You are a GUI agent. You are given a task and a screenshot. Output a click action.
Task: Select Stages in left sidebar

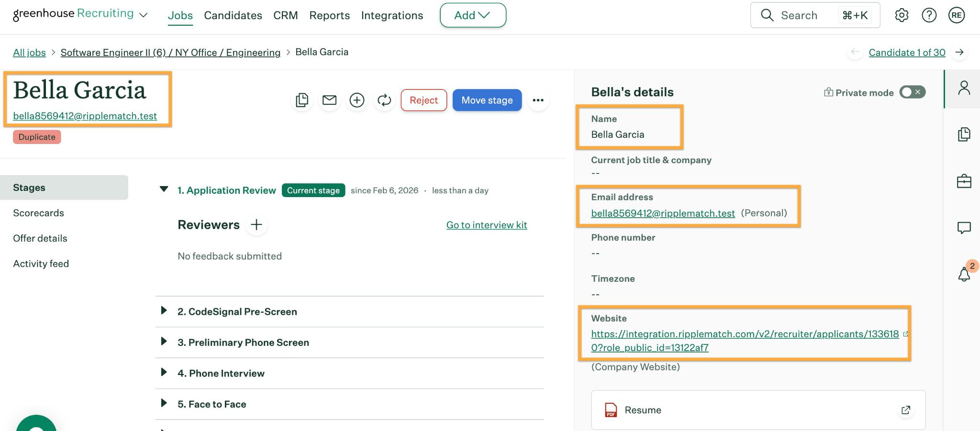click(x=64, y=188)
